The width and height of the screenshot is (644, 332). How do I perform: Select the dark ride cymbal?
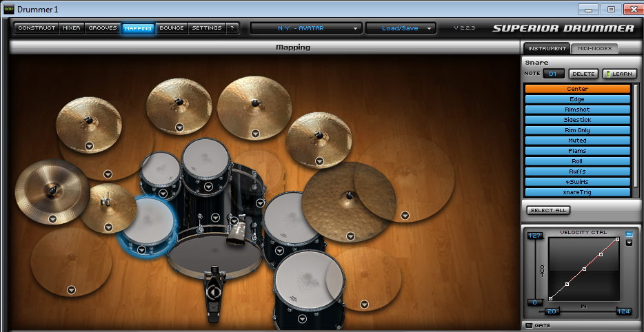click(x=349, y=202)
